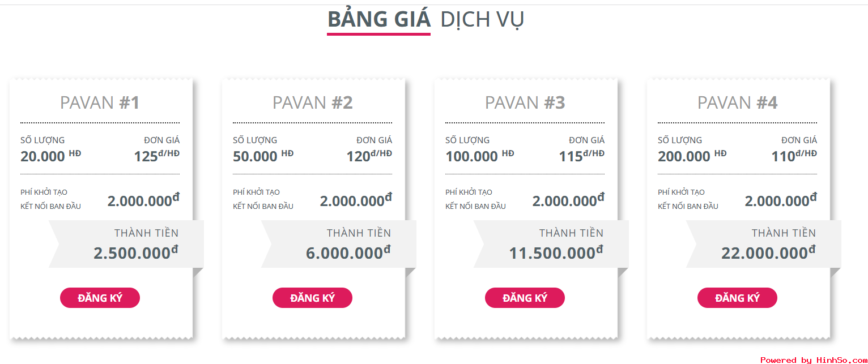This screenshot has height=364, width=868.
Task: Click ĐĂNG KÝ button under PAVAN #3
Action: (525, 298)
